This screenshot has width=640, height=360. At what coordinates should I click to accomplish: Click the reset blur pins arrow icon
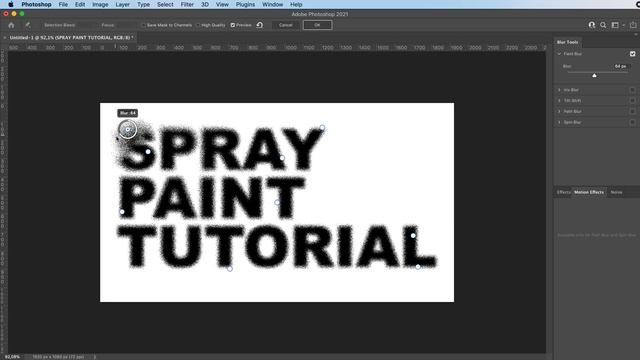[260, 25]
